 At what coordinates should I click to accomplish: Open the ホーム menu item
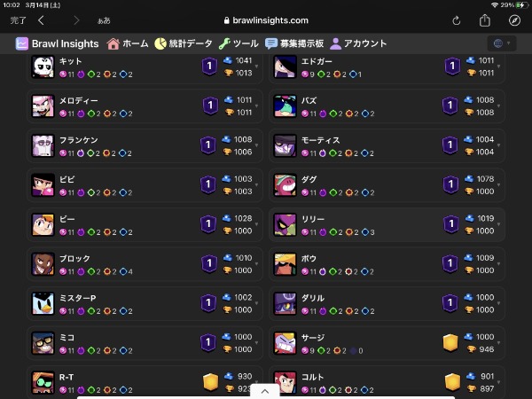pyautogui.click(x=128, y=43)
